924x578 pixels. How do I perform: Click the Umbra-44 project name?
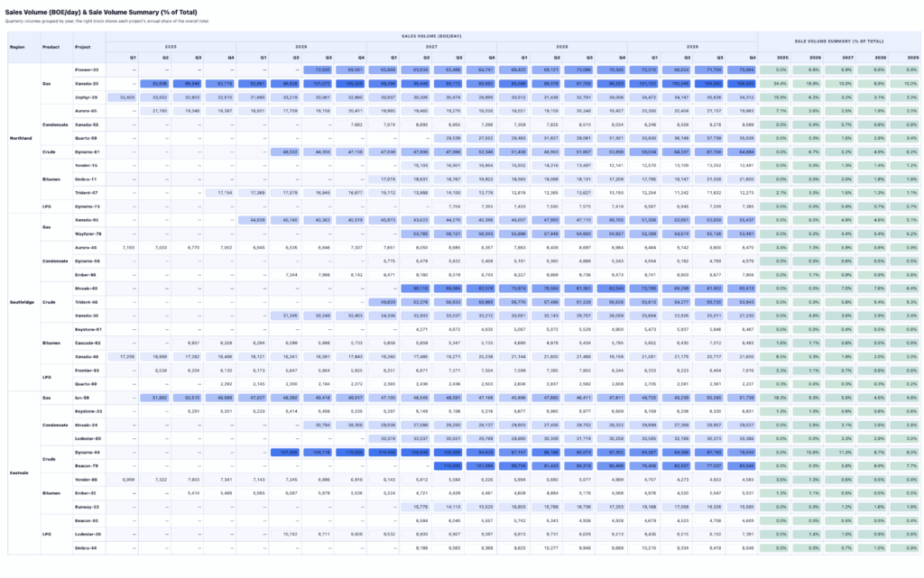[x=87, y=547]
